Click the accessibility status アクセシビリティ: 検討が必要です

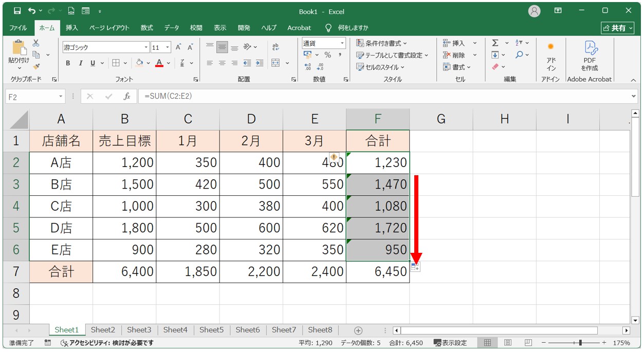pos(107,343)
